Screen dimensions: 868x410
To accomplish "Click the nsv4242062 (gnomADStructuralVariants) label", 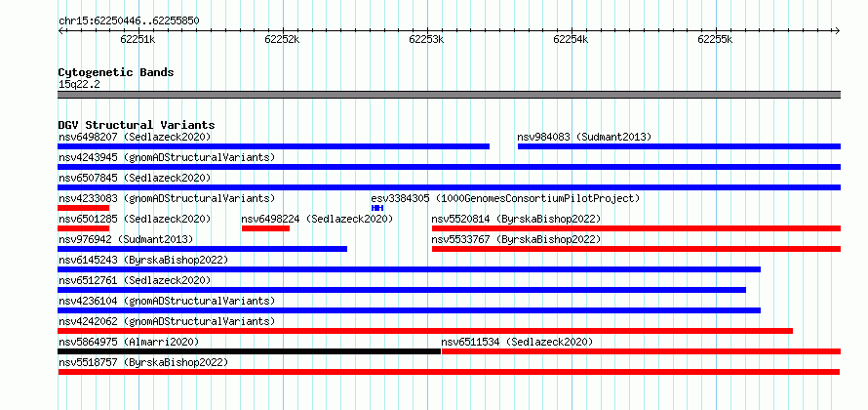I will click(167, 321).
